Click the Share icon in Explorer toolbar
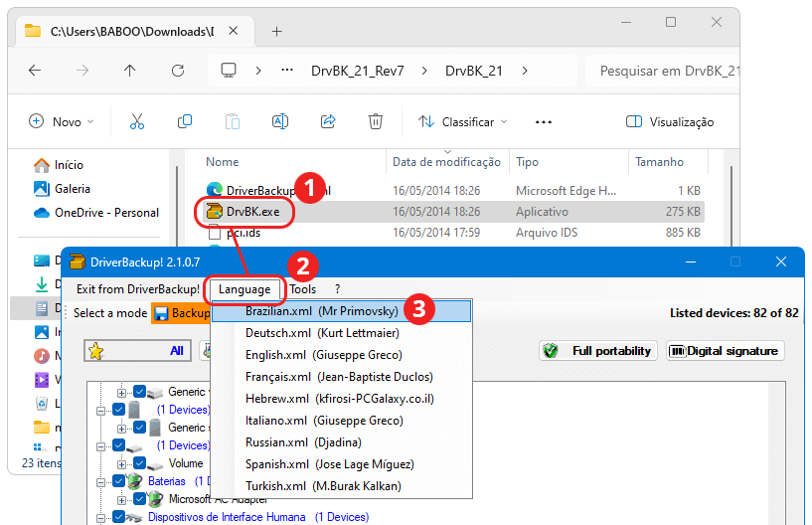 click(x=328, y=121)
